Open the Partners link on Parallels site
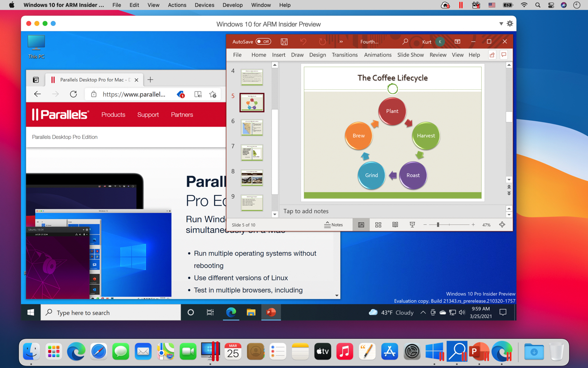588x368 pixels. pos(182,115)
